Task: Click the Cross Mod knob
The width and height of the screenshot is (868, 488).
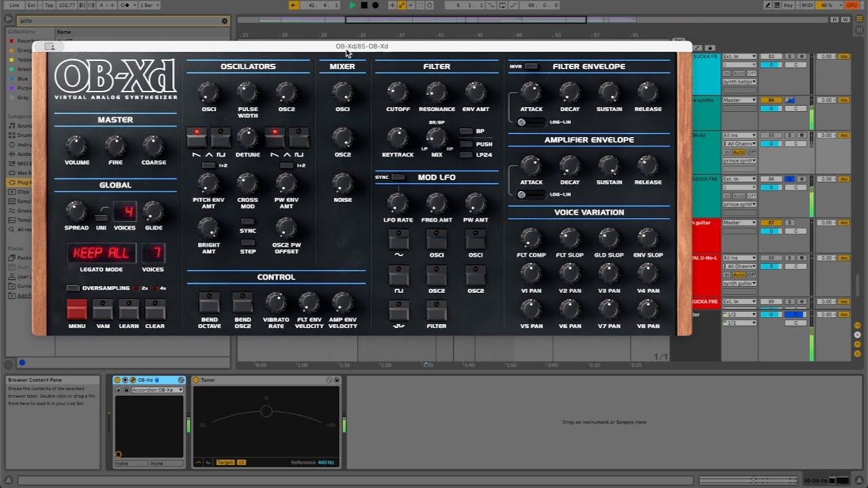Action: pos(248,183)
